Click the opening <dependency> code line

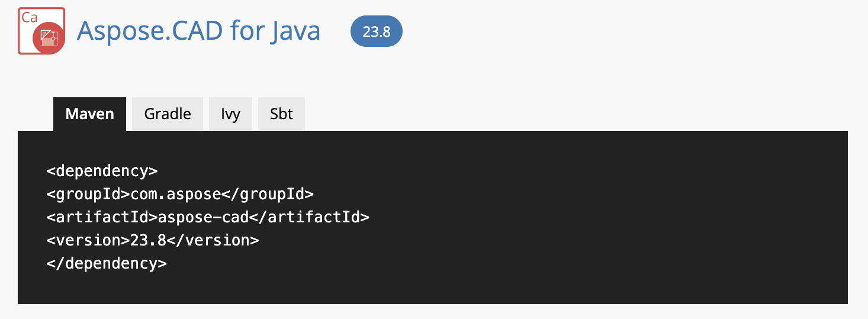pos(102,171)
